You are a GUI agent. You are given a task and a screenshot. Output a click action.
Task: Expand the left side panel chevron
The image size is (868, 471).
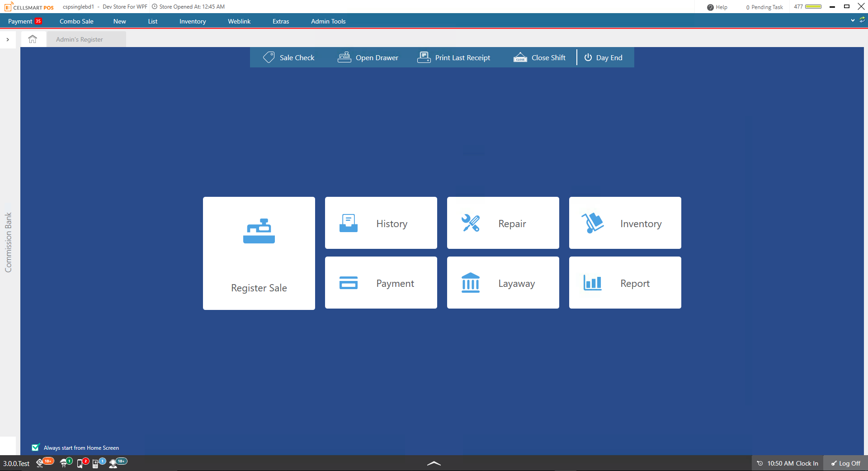(x=8, y=39)
